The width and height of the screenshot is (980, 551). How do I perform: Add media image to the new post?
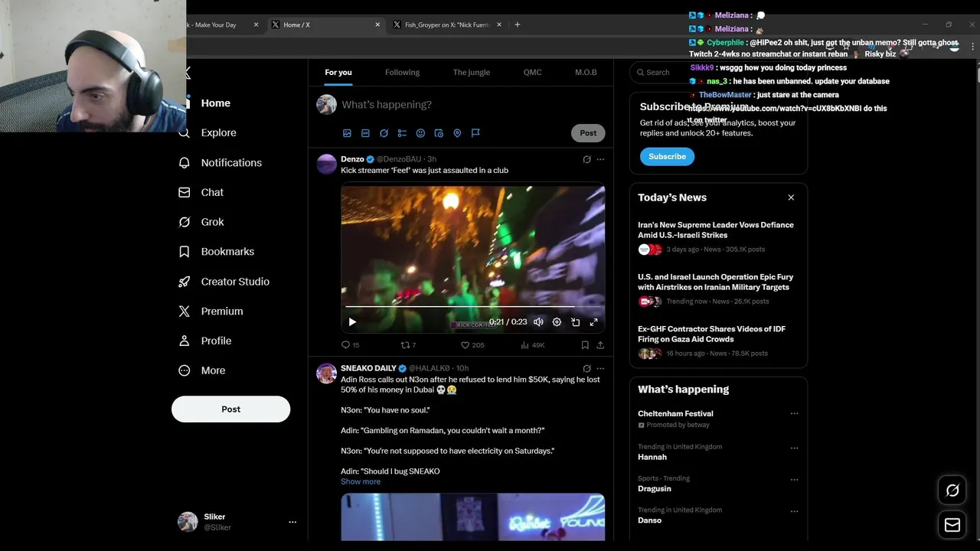click(347, 133)
